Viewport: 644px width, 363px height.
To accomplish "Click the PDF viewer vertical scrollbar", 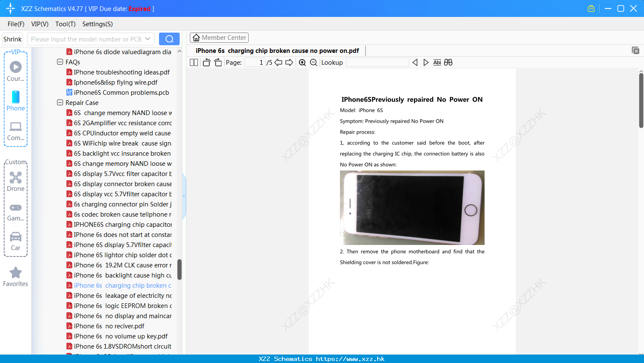I will point(641,100).
